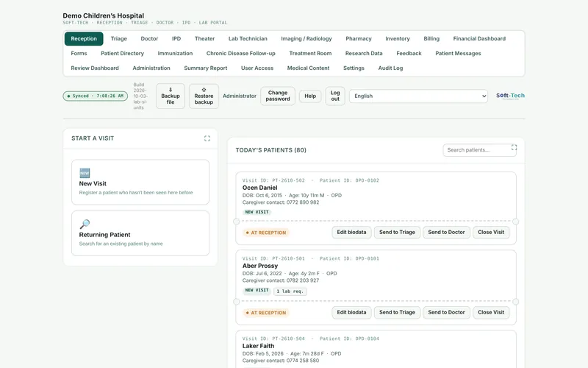Click the '1 lab req.' badge on Aber Prossy
This screenshot has width=588, height=368.
[290, 291]
